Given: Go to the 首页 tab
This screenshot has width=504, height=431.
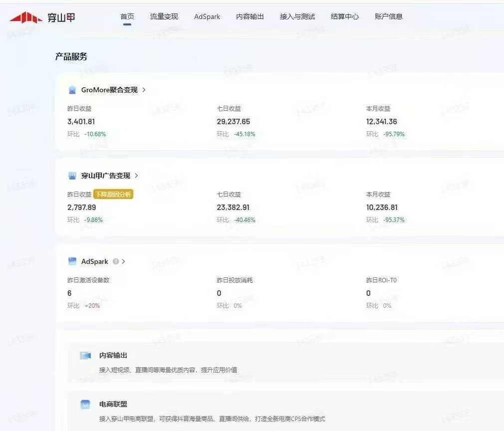Looking at the screenshot, I should pyautogui.click(x=127, y=16).
